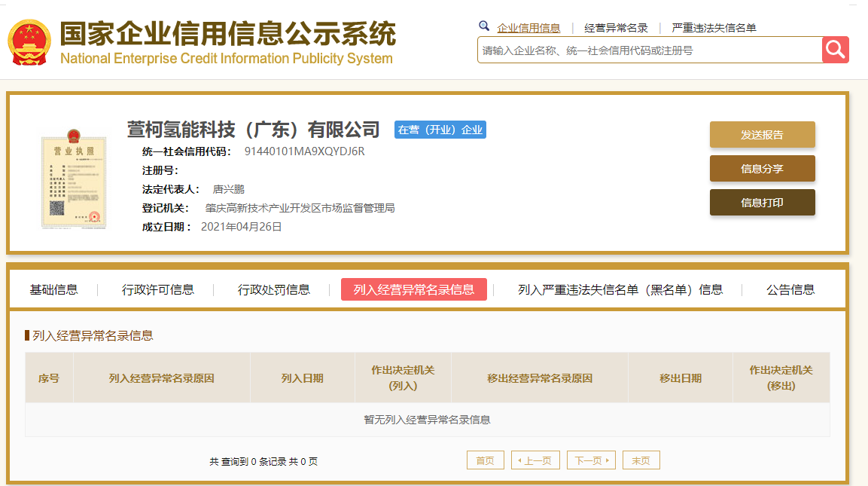Click establishment date 2021年04月26日
The image size is (868, 486).
click(x=242, y=227)
